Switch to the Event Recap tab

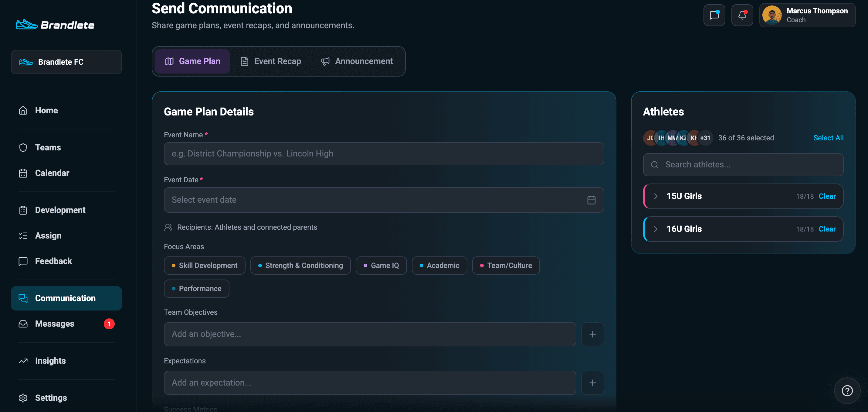pos(271,61)
